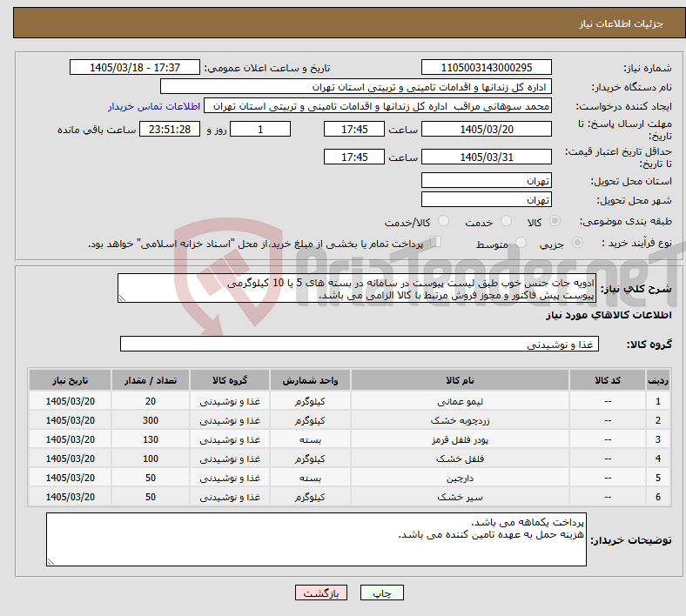Toggle the treasury bonds payment checkbox
686x616 pixels.
tap(436, 242)
